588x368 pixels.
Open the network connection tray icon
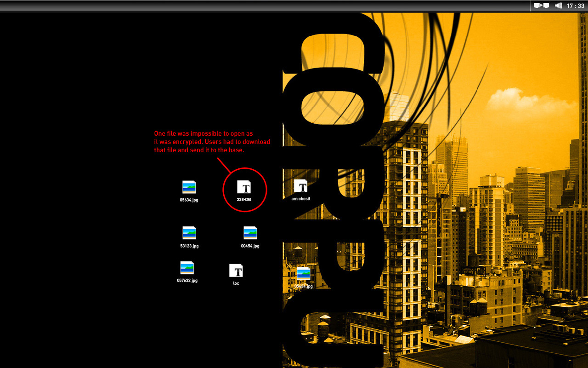tap(542, 6)
